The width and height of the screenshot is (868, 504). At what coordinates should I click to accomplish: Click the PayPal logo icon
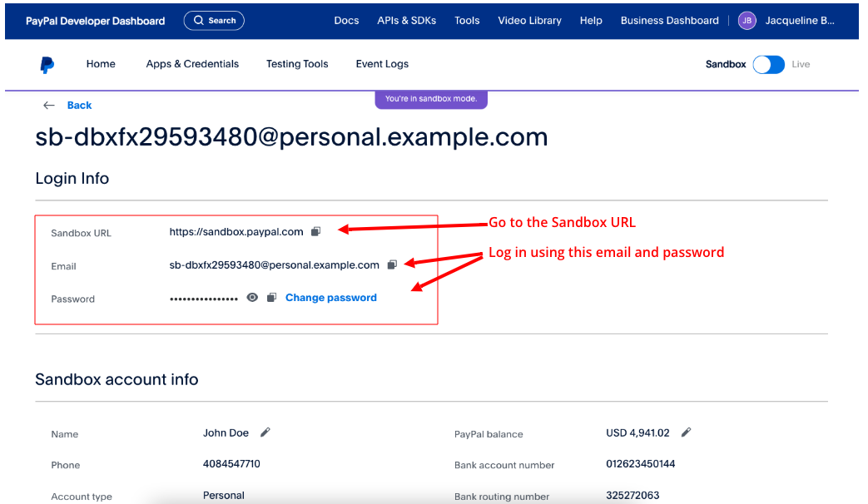pos(47,65)
